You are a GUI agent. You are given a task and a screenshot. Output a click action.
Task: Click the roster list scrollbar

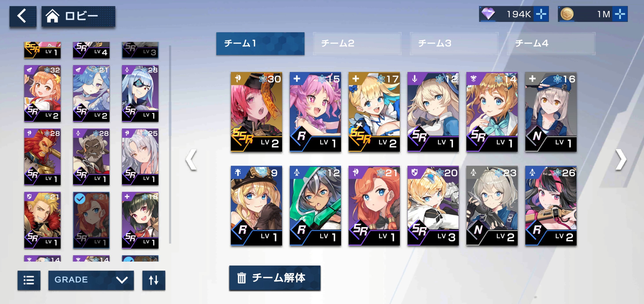pos(170,144)
